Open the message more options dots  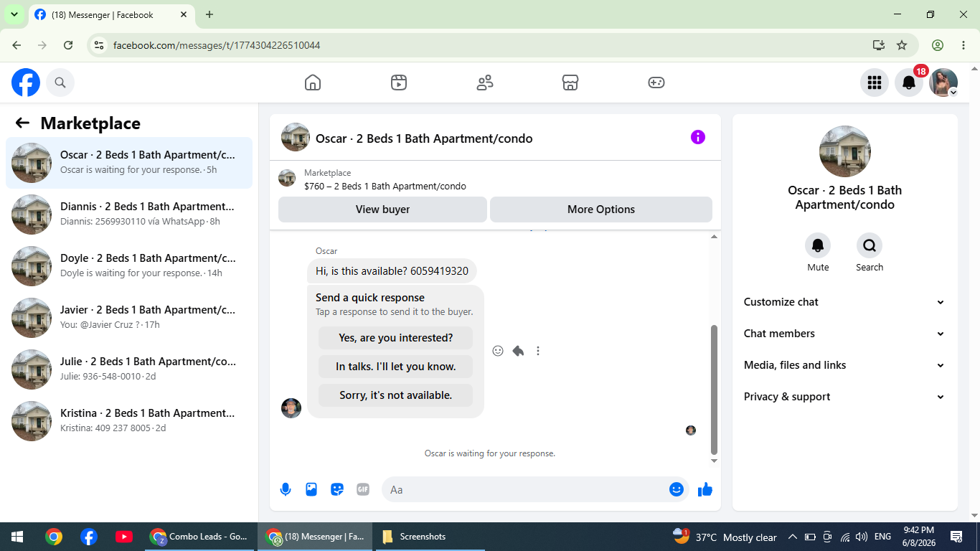538,351
